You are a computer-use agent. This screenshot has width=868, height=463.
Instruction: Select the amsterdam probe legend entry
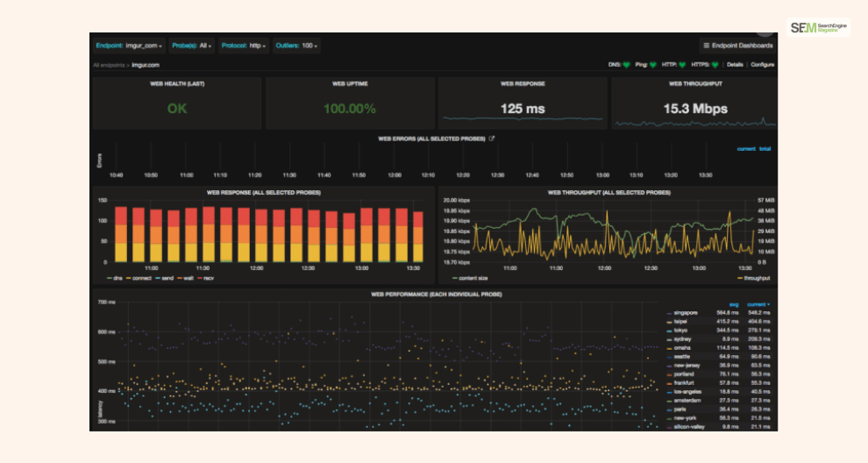[687, 401]
